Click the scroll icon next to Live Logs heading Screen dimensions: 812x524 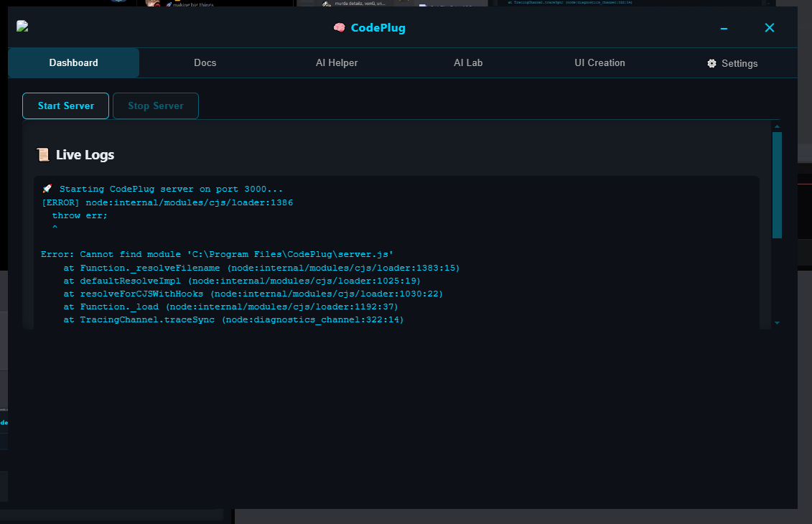click(x=43, y=154)
